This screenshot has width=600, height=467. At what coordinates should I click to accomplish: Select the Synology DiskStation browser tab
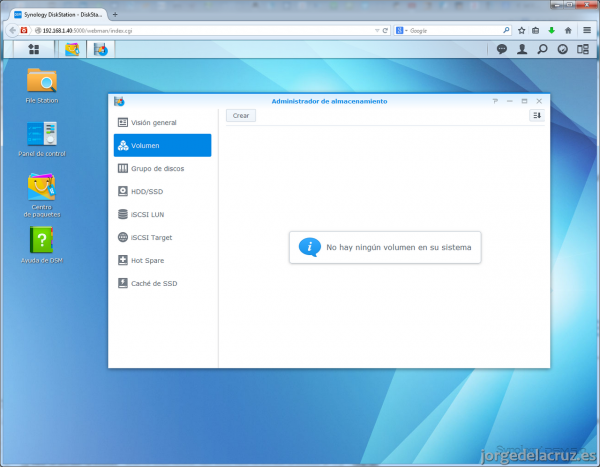(x=58, y=15)
